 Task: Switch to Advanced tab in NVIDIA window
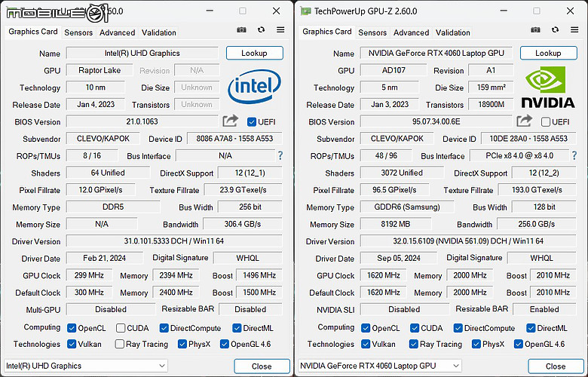411,32
